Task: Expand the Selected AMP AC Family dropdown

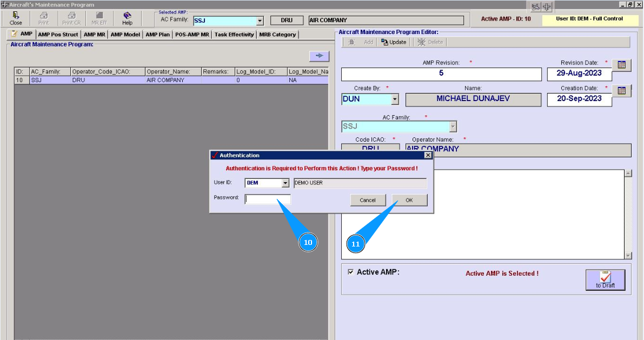Action: (x=260, y=21)
